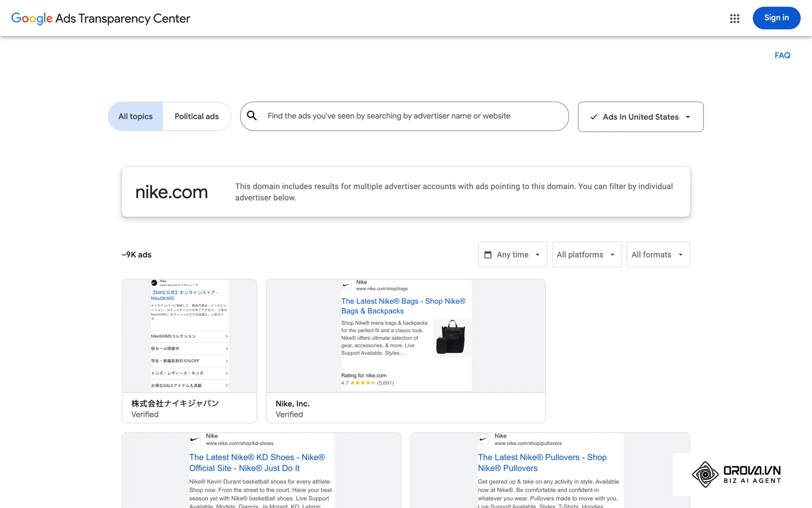Click the Nike, Inc. advertiser name
The image size is (812, 508).
[x=292, y=404]
